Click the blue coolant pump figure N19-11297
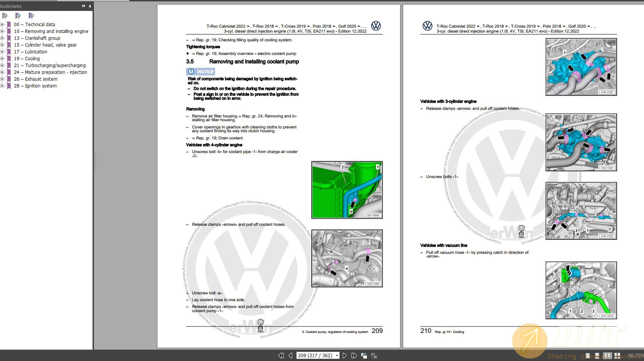644x361 pixels. pyautogui.click(x=581, y=67)
